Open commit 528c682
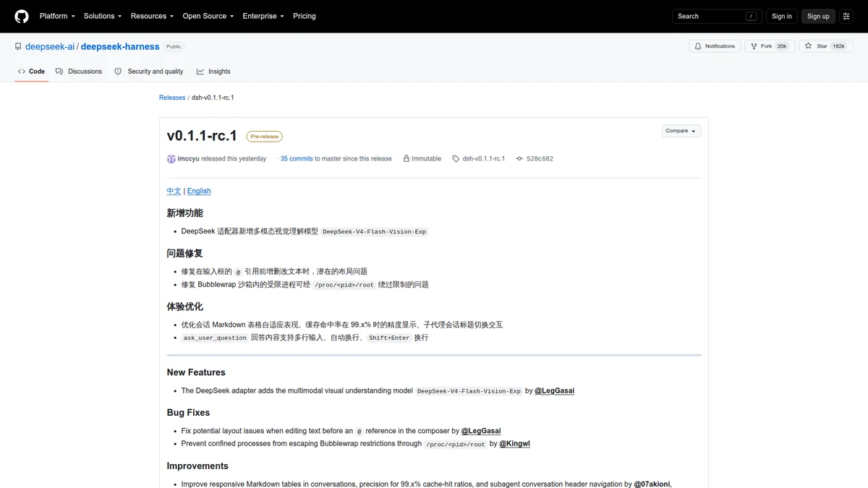The width and height of the screenshot is (868, 488). coord(540,158)
